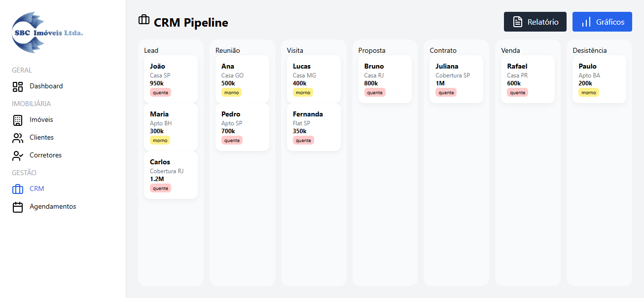Click the Lead column header
Viewport: 644px width, 298px height.
coord(151,50)
